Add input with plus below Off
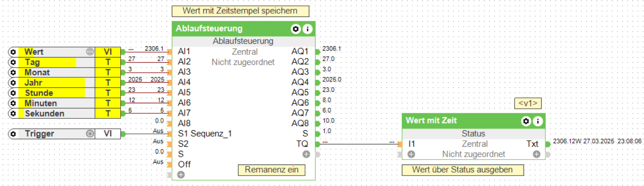 (x=181, y=175)
